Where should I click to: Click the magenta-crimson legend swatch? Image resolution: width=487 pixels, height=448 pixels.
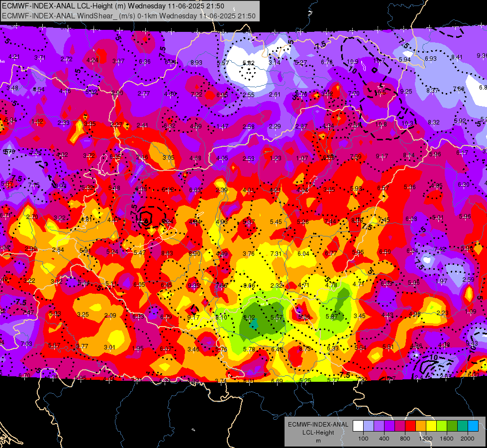pos(400,426)
